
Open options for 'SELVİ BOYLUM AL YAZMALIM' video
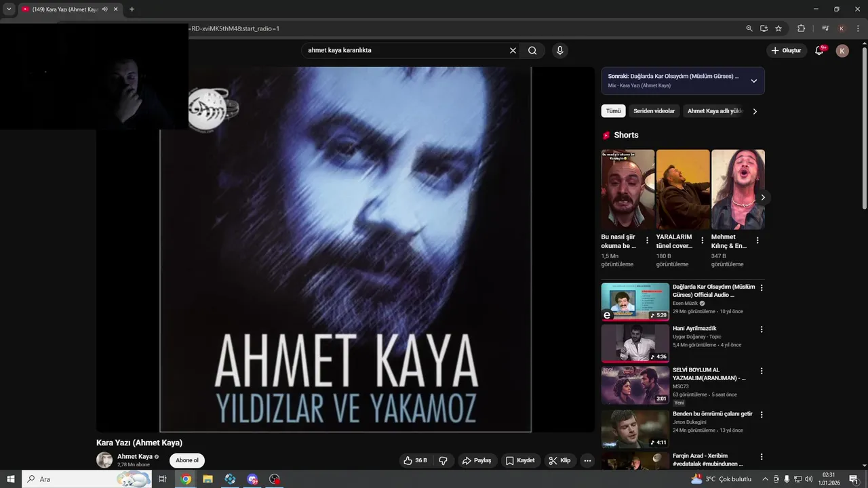point(761,371)
